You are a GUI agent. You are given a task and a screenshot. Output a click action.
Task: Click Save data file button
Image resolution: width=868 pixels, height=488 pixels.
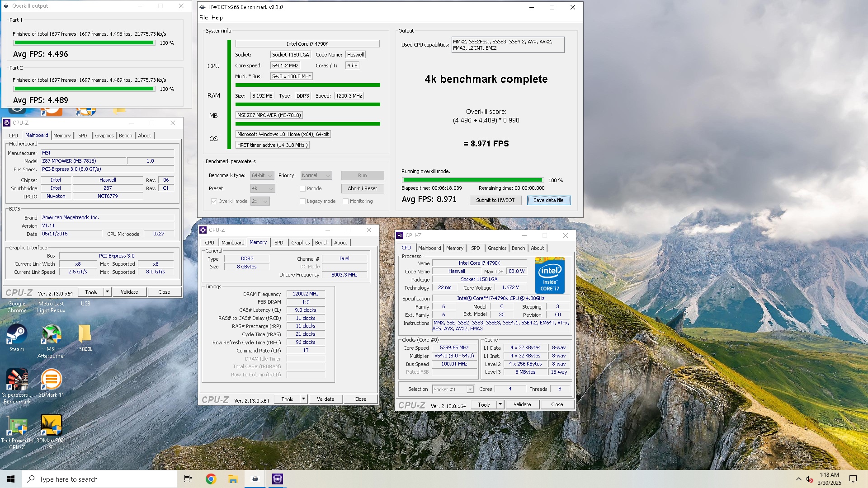coord(548,201)
